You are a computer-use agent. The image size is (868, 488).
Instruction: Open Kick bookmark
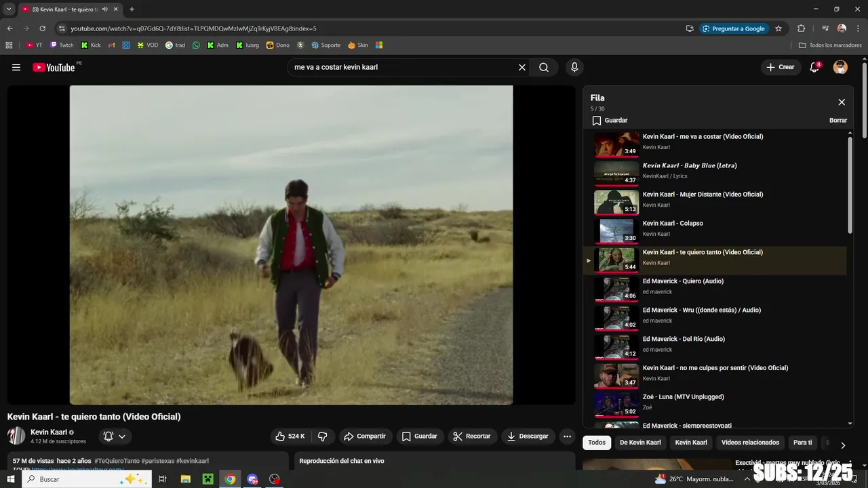point(91,45)
